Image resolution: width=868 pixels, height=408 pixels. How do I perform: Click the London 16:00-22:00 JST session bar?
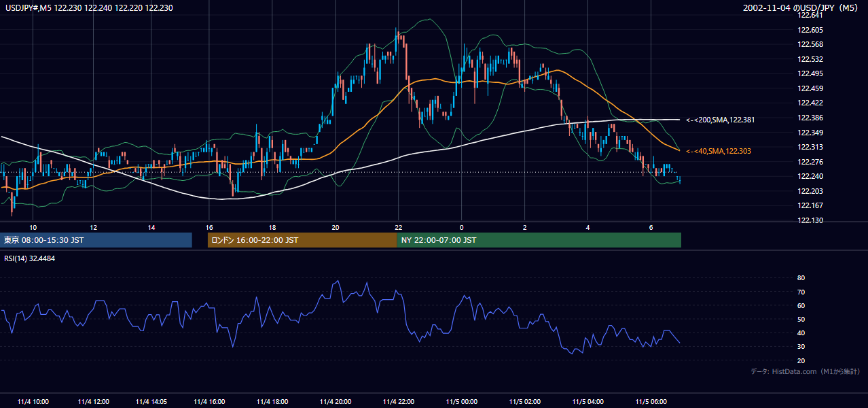pos(302,240)
